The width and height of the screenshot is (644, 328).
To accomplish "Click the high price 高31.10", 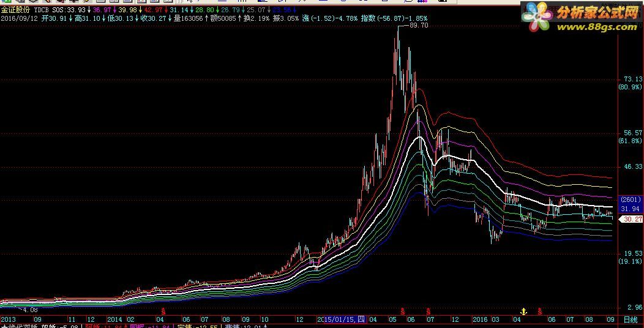I will [x=87, y=18].
